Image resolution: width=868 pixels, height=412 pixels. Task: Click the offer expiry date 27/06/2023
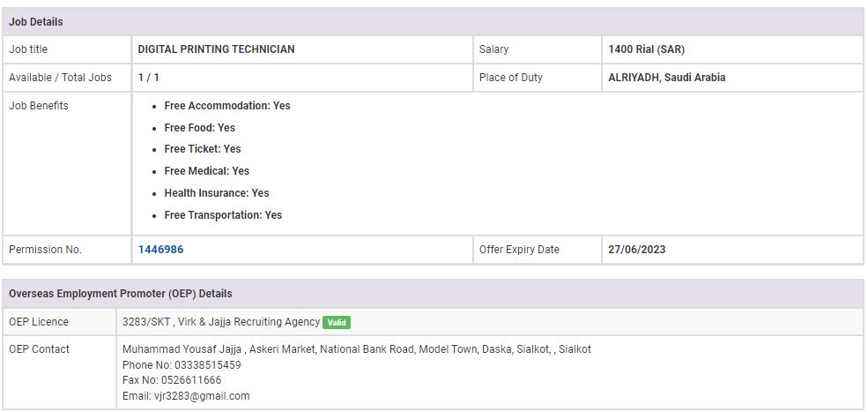tap(636, 250)
